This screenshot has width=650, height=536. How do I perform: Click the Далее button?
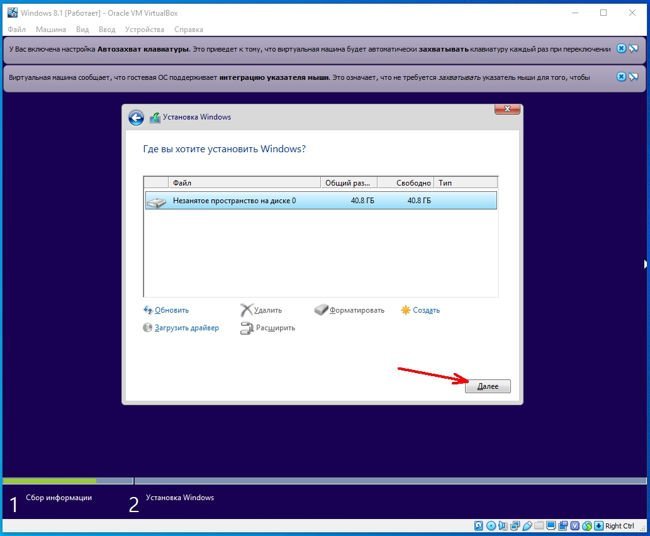point(488,386)
